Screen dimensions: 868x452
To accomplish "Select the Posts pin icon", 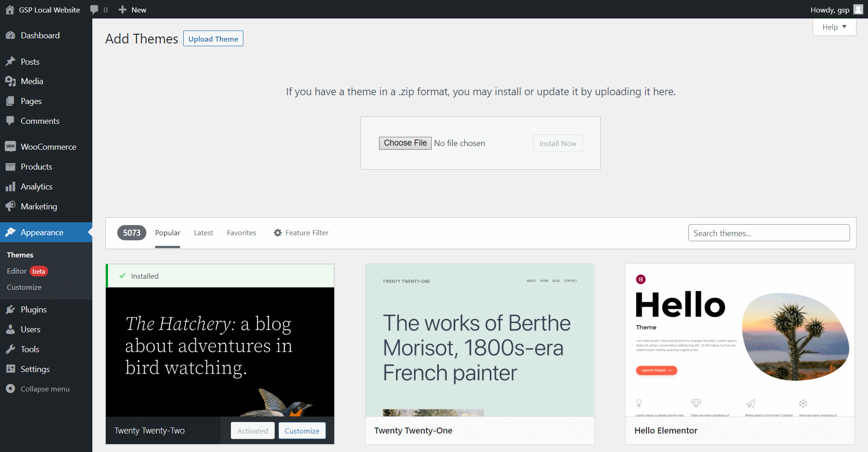I will tap(11, 61).
